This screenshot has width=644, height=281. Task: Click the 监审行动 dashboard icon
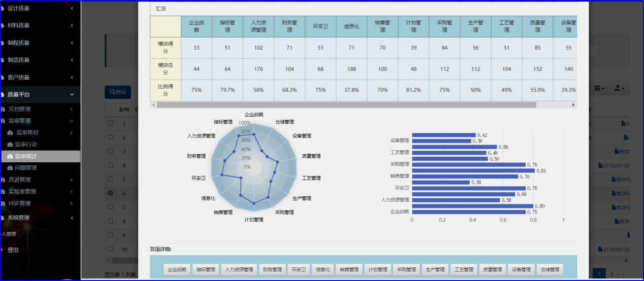[x=10, y=145]
